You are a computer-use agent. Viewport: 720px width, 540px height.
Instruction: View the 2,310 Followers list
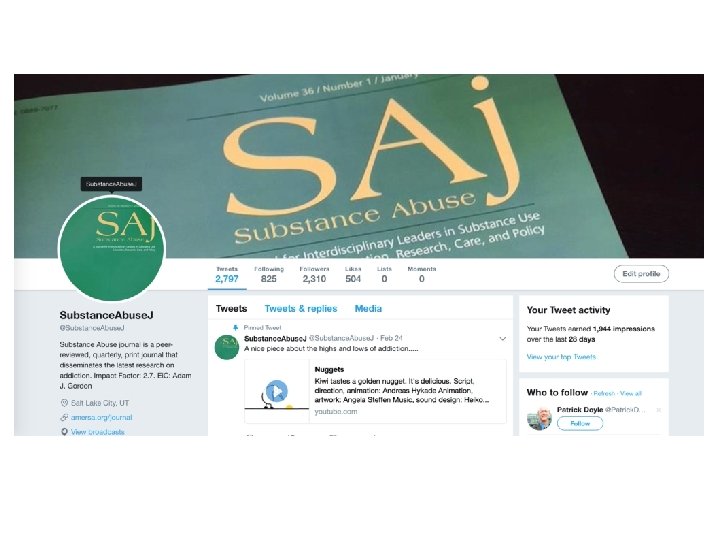pyautogui.click(x=314, y=274)
